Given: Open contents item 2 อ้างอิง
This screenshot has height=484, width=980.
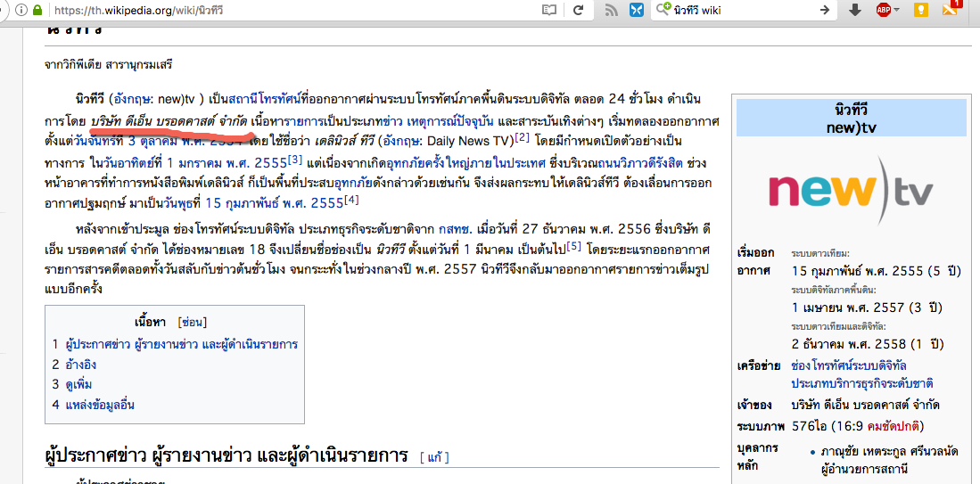Looking at the screenshot, I should [x=80, y=364].
